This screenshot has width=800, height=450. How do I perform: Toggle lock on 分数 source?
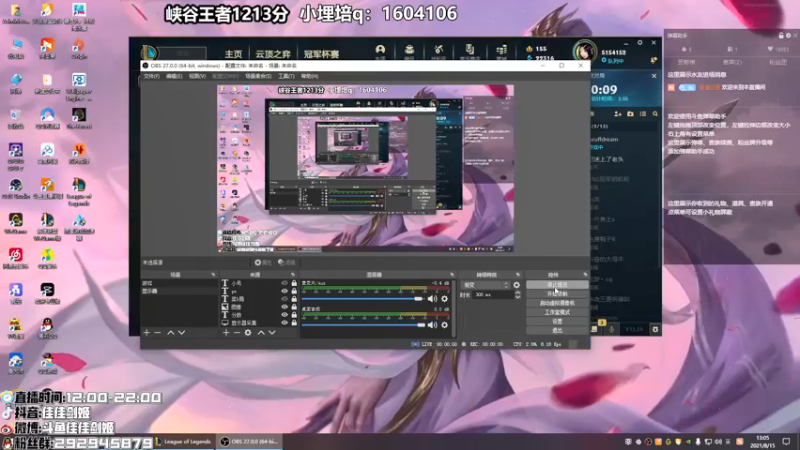[x=294, y=315]
